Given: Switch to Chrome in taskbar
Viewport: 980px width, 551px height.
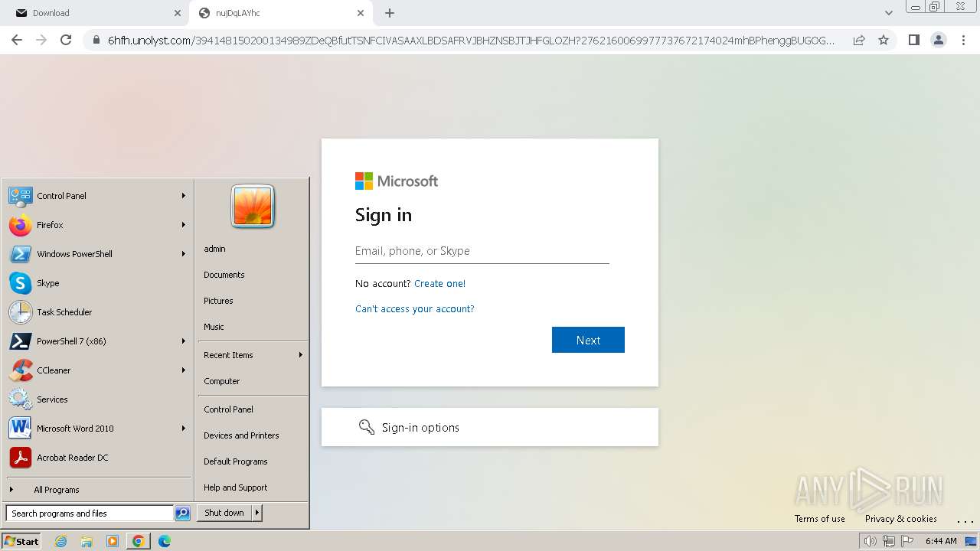Looking at the screenshot, I should click(x=139, y=541).
